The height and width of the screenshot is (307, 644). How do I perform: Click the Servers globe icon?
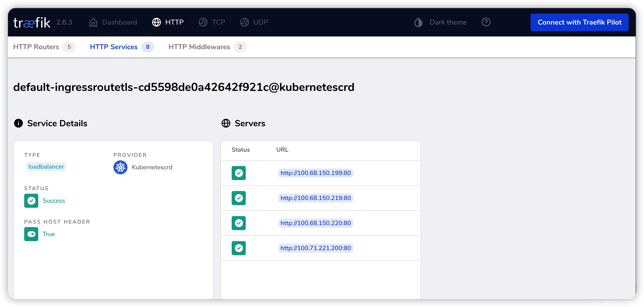coord(226,123)
